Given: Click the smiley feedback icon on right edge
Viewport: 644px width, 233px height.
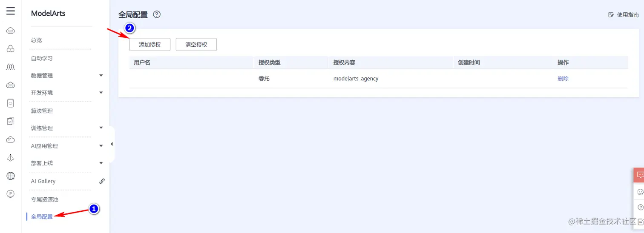Looking at the screenshot, I should pyautogui.click(x=640, y=192).
